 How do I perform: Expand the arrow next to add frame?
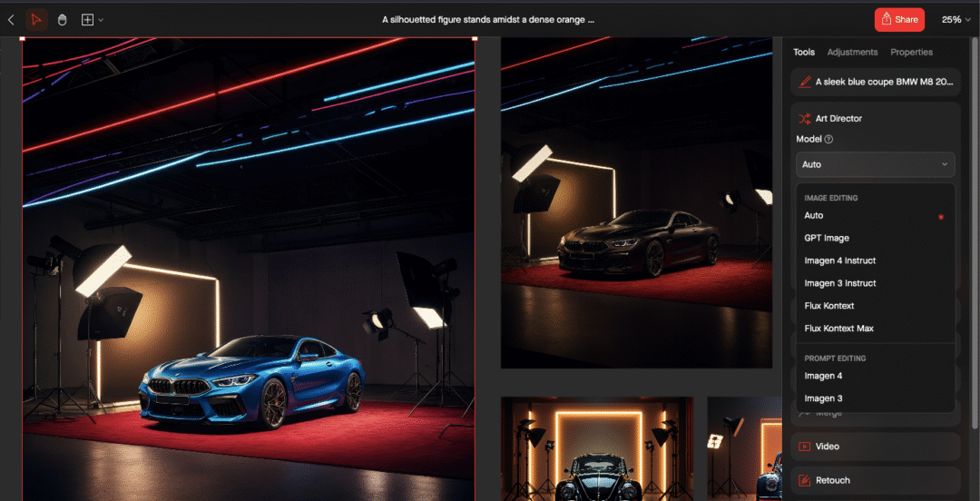coord(101,19)
